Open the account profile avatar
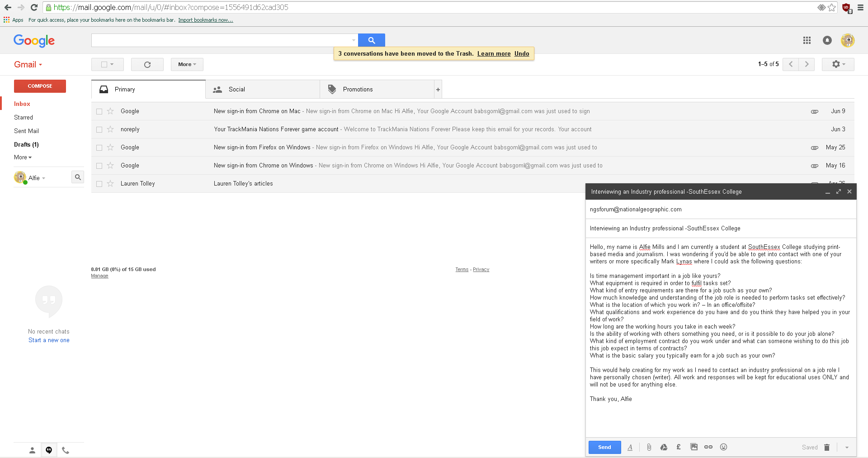This screenshot has height=458, width=868. 848,40
